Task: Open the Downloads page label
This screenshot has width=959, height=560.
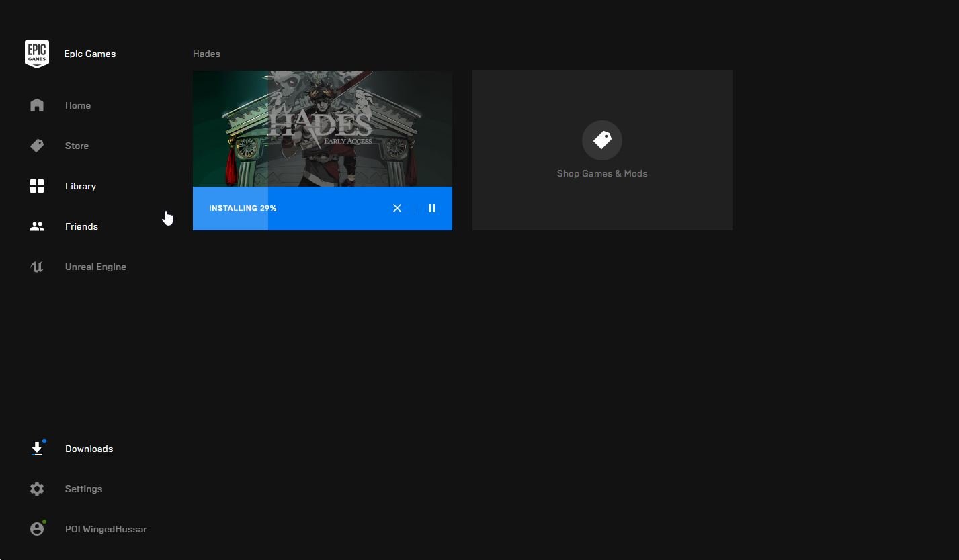Action: tap(89, 449)
